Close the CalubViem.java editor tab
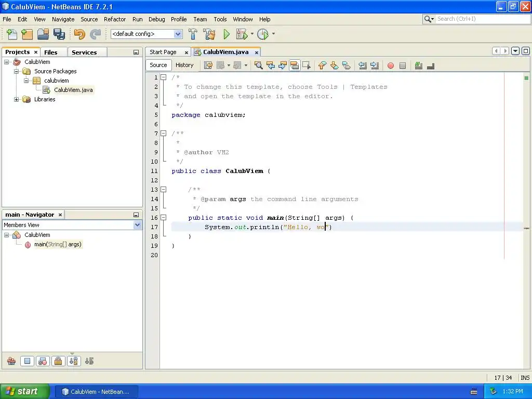 (257, 52)
